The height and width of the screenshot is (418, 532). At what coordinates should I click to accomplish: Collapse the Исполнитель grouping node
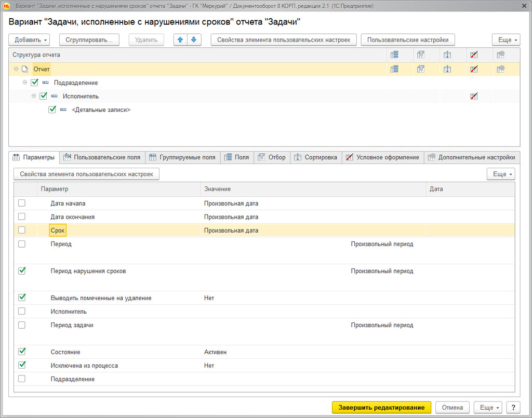coord(34,96)
